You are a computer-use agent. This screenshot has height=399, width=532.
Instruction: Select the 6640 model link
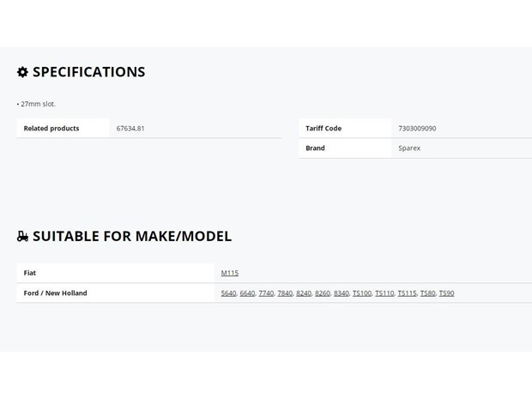point(247,293)
